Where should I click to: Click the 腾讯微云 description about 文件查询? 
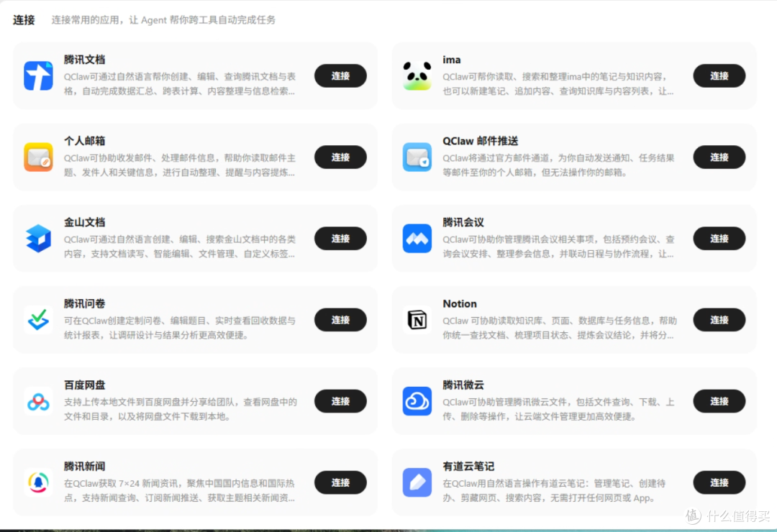point(558,409)
